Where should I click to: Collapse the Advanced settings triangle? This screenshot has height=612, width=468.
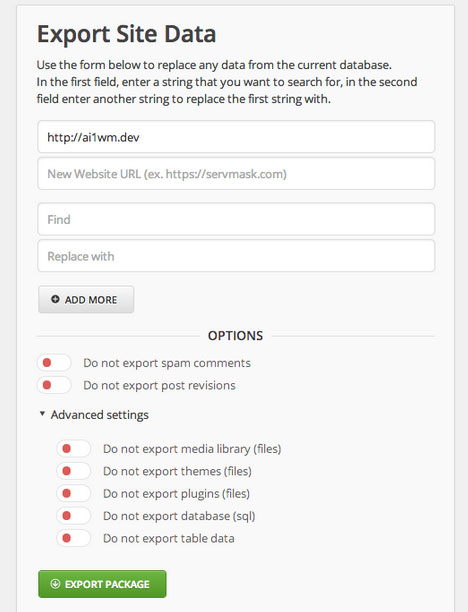click(x=42, y=414)
